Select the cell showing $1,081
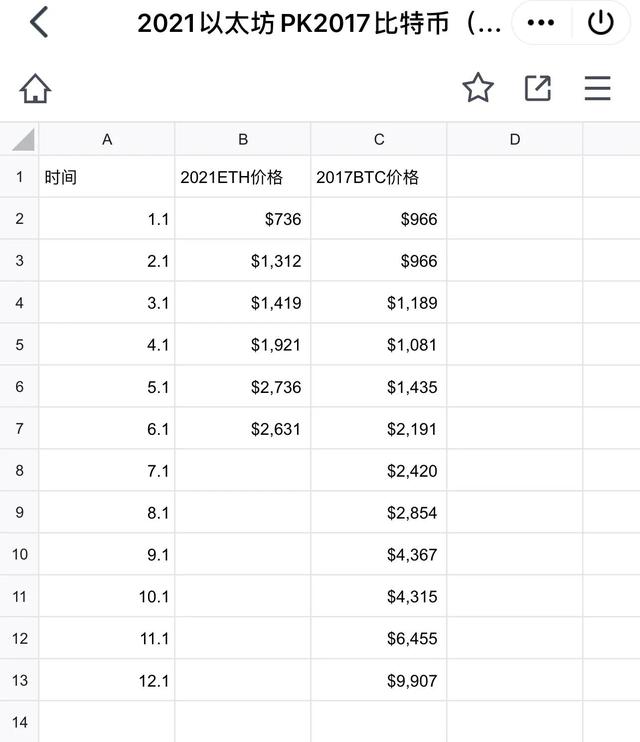The image size is (640, 742). coord(379,344)
